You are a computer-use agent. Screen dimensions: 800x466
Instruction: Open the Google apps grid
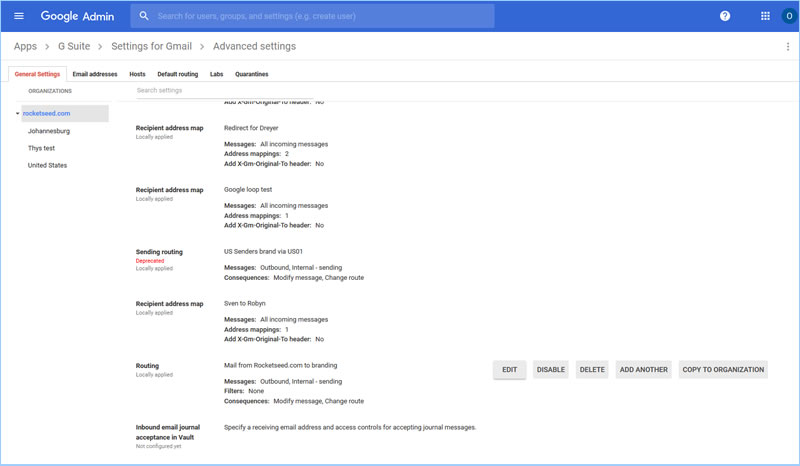(765, 16)
